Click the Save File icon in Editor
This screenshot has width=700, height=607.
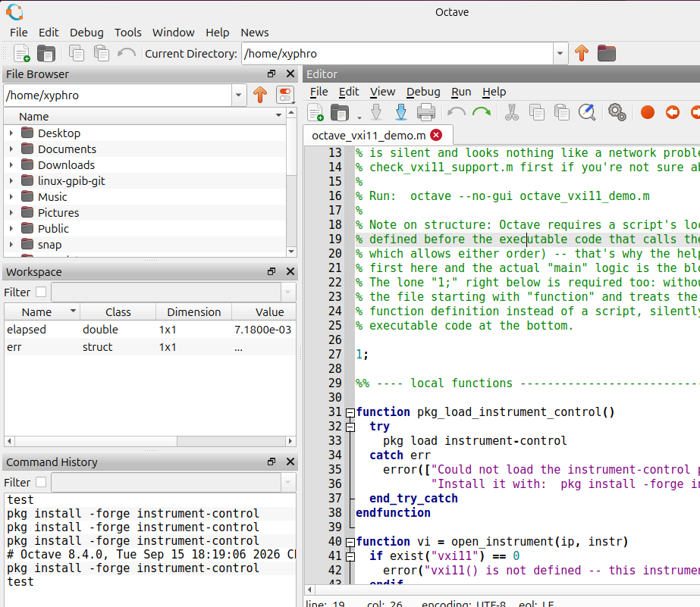(376, 112)
